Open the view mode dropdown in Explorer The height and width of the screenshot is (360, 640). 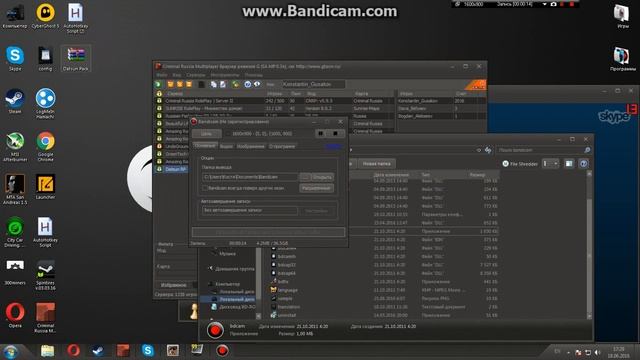556,164
